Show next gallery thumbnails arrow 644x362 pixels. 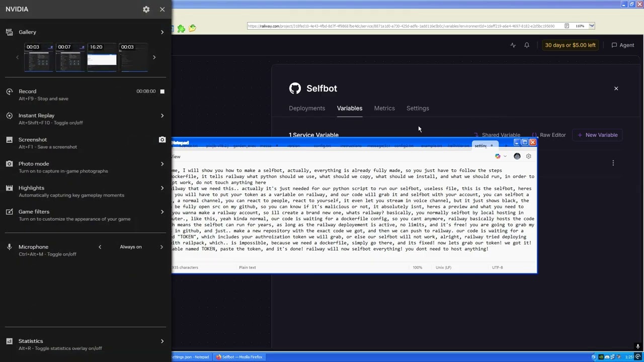click(x=154, y=57)
